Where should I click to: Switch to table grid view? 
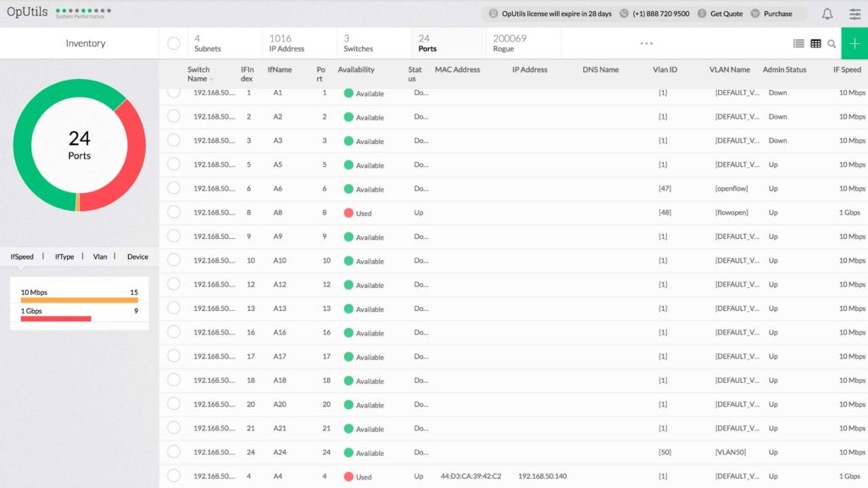coord(815,43)
